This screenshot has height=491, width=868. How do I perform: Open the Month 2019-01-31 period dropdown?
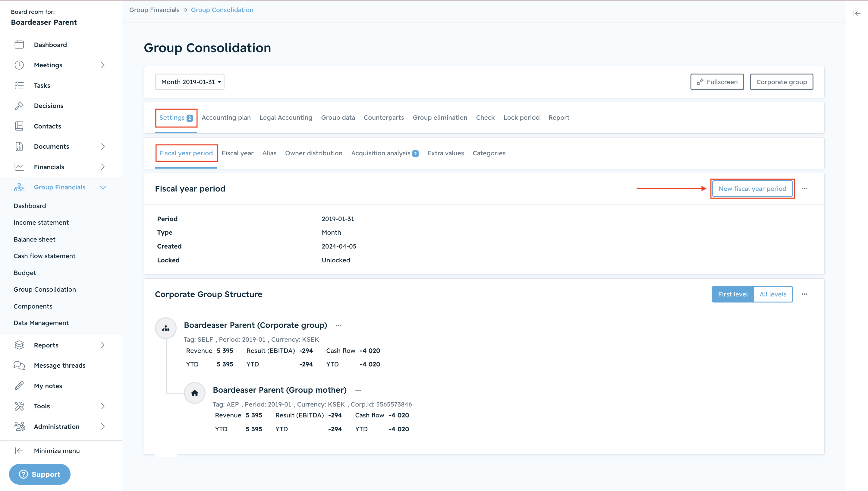[189, 82]
